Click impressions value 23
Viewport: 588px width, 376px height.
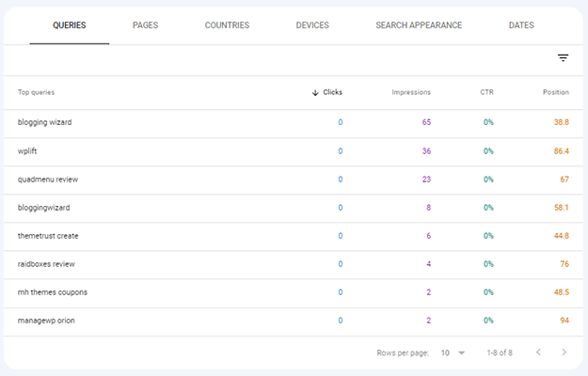426,180
